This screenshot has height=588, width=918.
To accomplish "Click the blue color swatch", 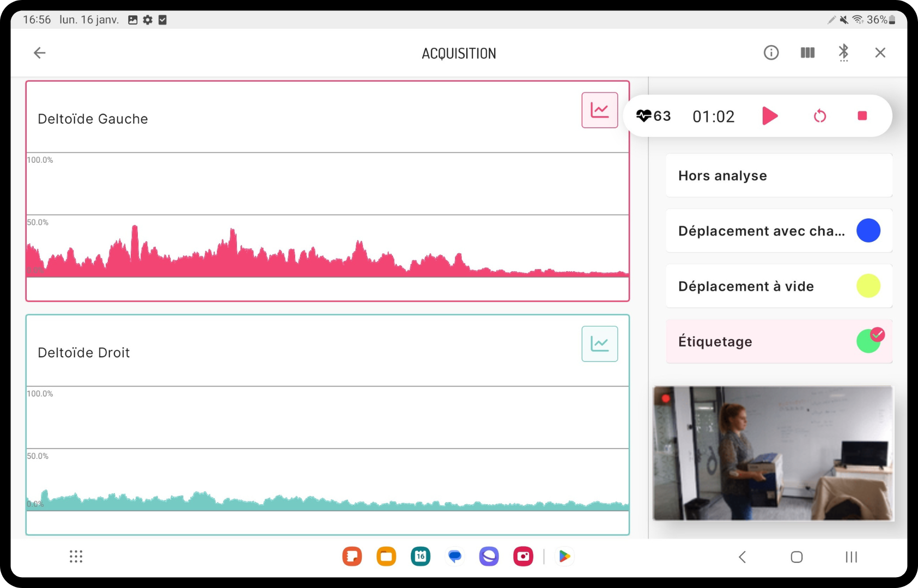I will (868, 231).
